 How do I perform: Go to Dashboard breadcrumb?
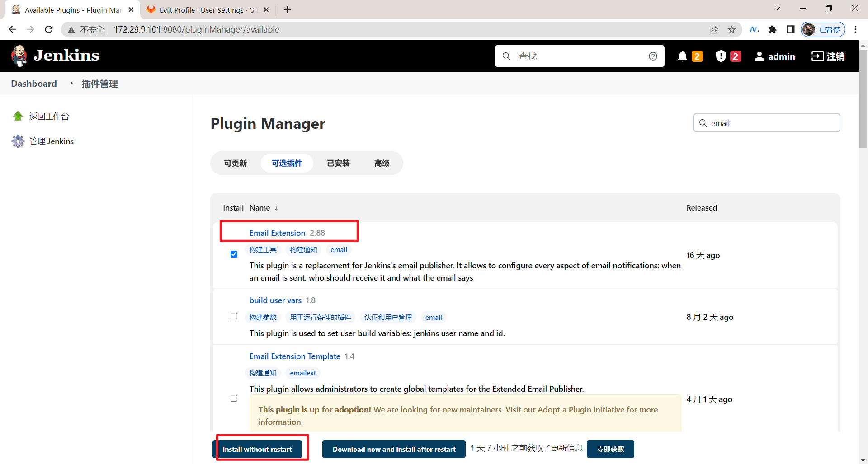(34, 84)
